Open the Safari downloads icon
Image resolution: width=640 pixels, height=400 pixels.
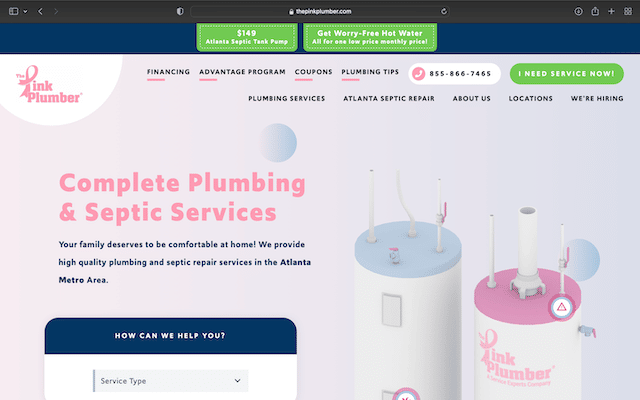point(578,11)
